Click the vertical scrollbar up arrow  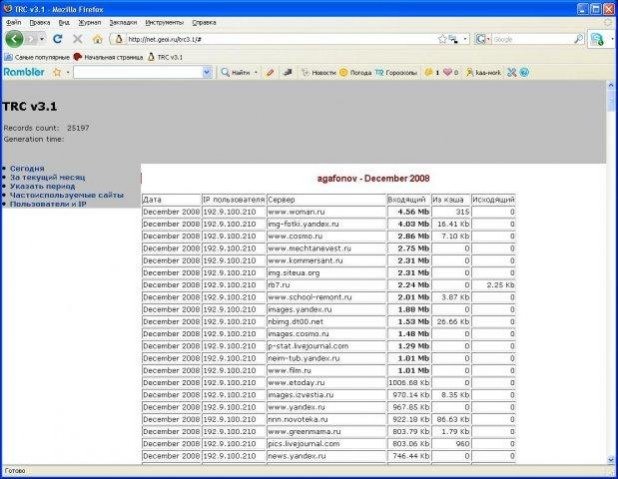611,85
